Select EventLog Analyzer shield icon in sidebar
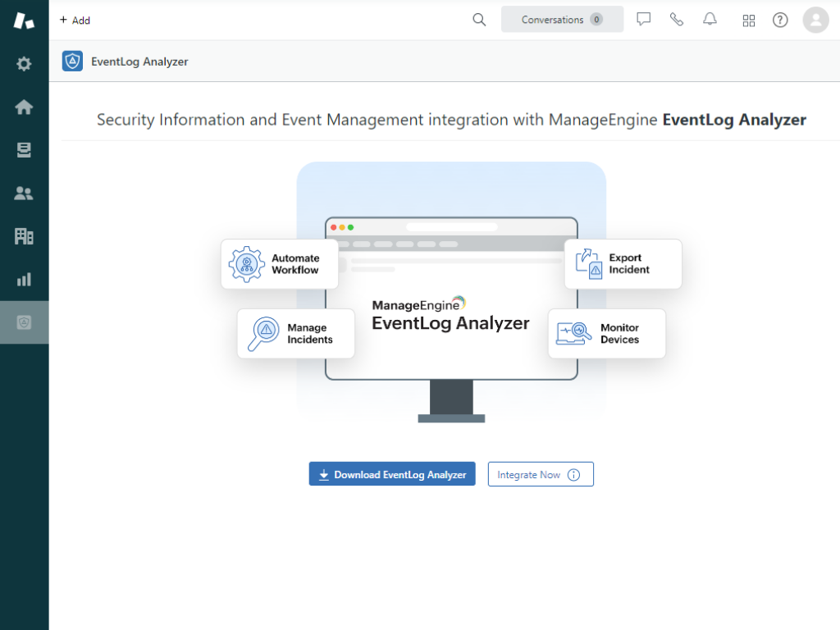 (24, 322)
